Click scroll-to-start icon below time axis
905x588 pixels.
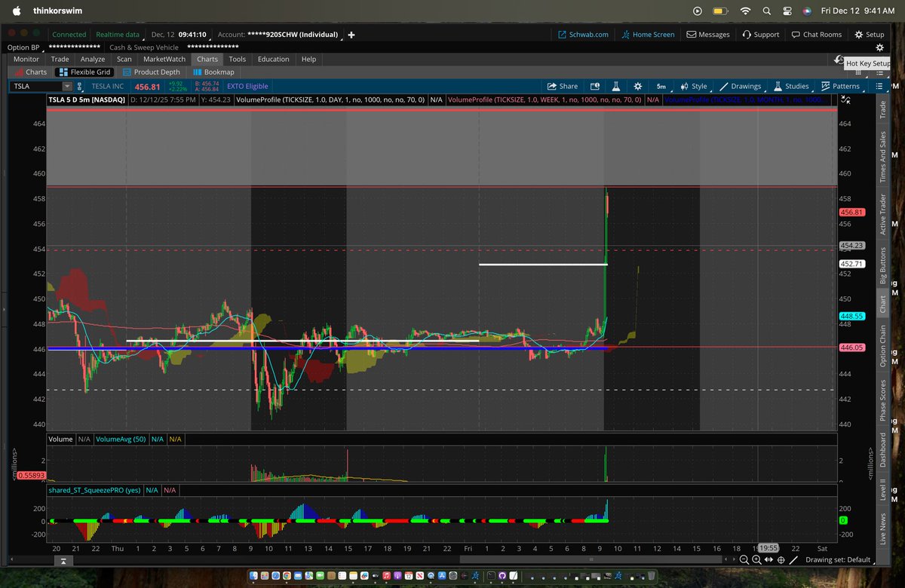[63, 561]
